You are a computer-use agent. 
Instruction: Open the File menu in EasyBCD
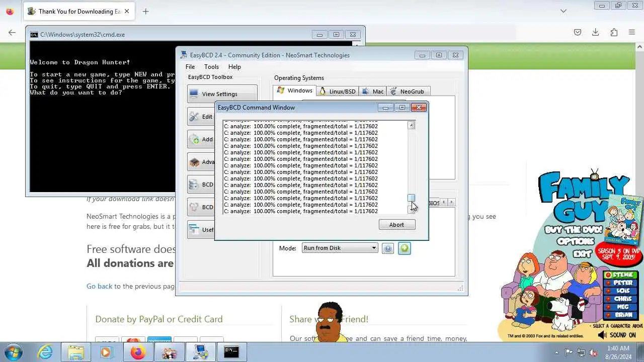tap(190, 67)
